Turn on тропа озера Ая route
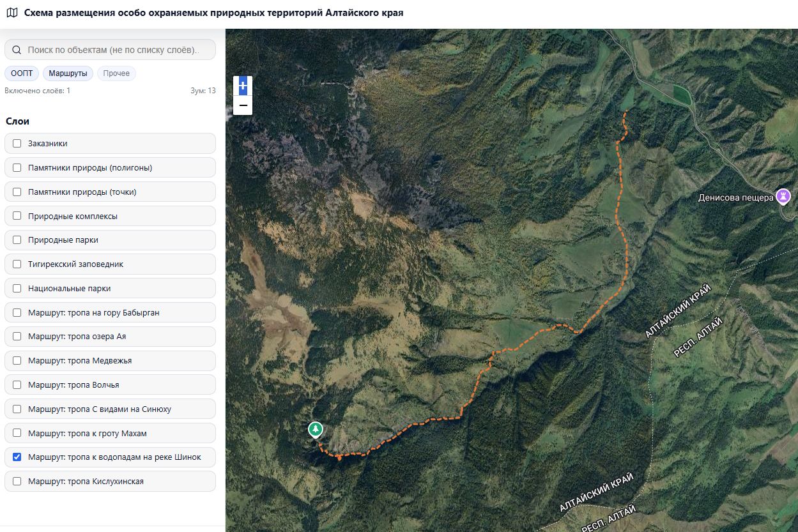 (x=17, y=337)
